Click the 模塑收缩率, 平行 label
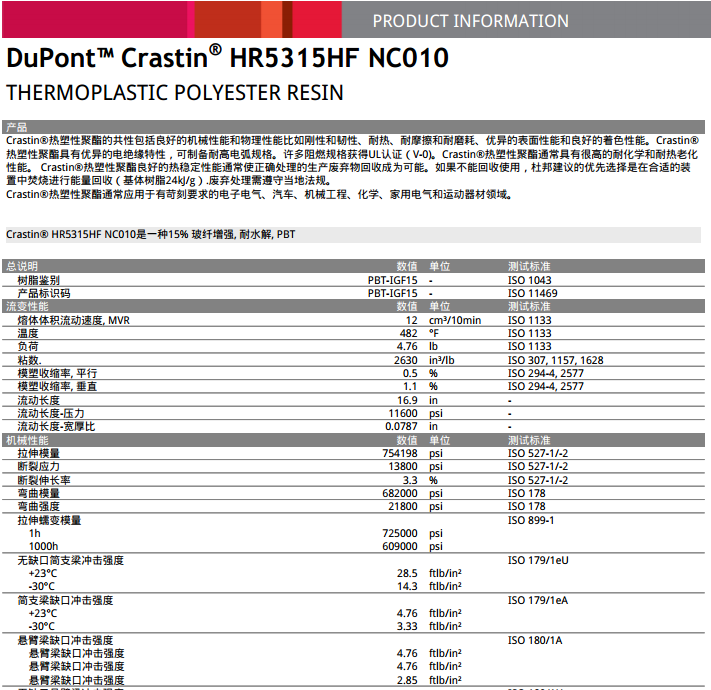 tap(57, 374)
